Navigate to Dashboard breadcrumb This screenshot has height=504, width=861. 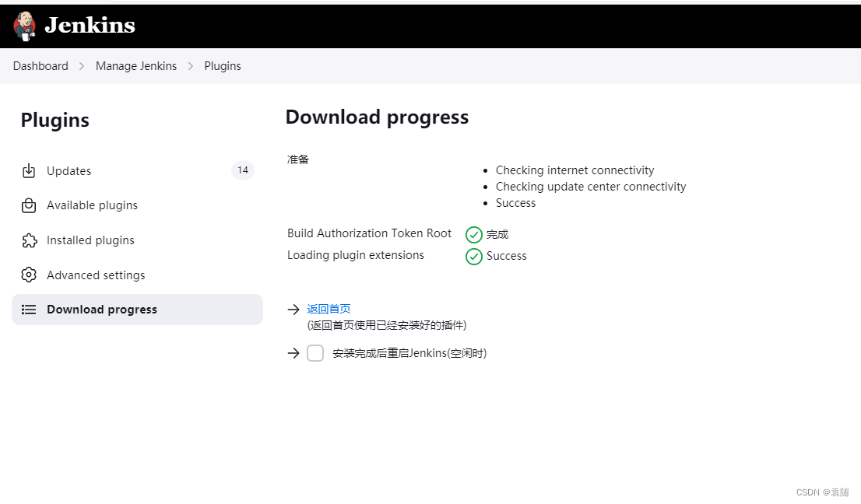(40, 66)
